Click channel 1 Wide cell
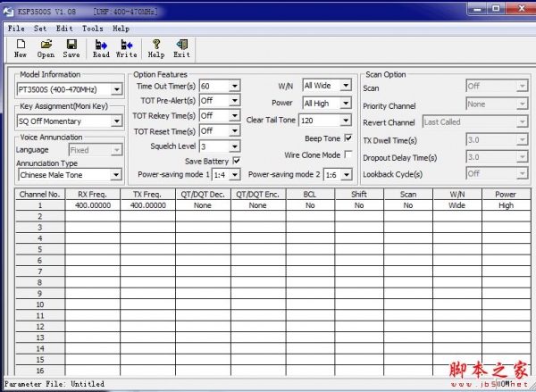 tap(457, 205)
